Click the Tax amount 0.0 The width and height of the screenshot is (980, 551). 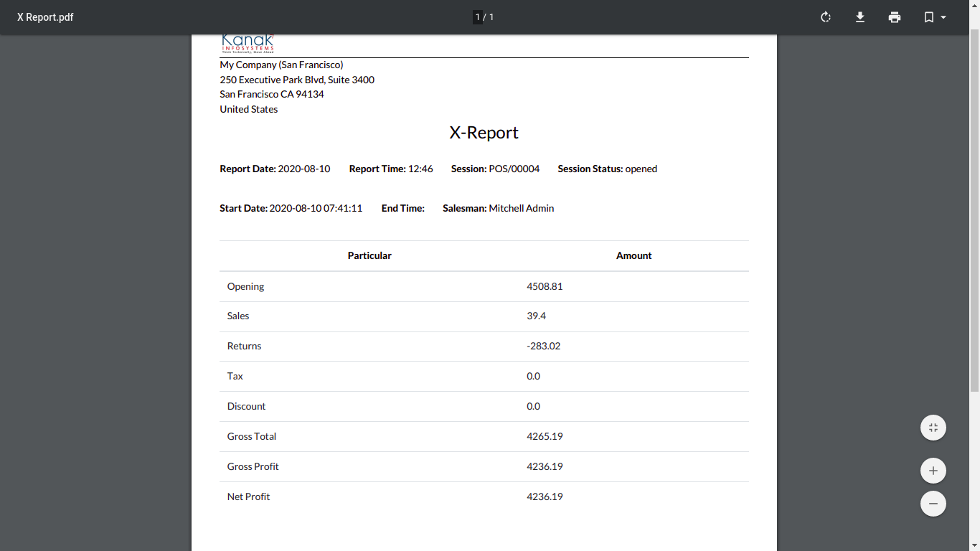pyautogui.click(x=534, y=376)
